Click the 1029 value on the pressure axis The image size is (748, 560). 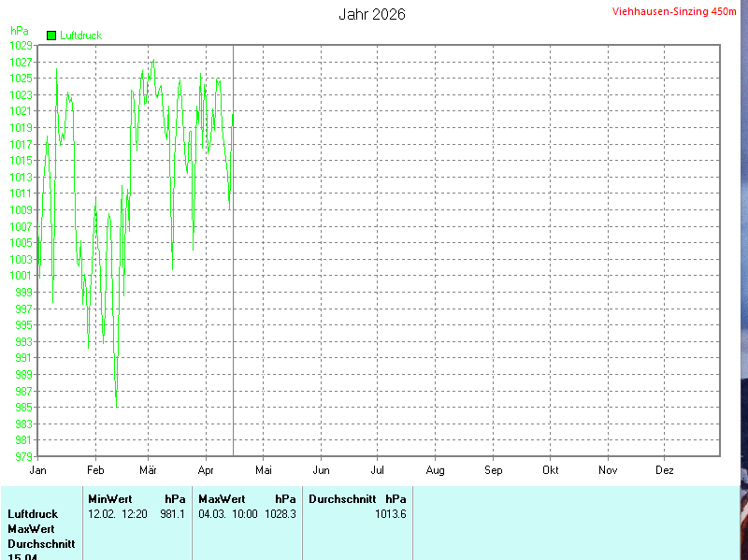(x=22, y=45)
